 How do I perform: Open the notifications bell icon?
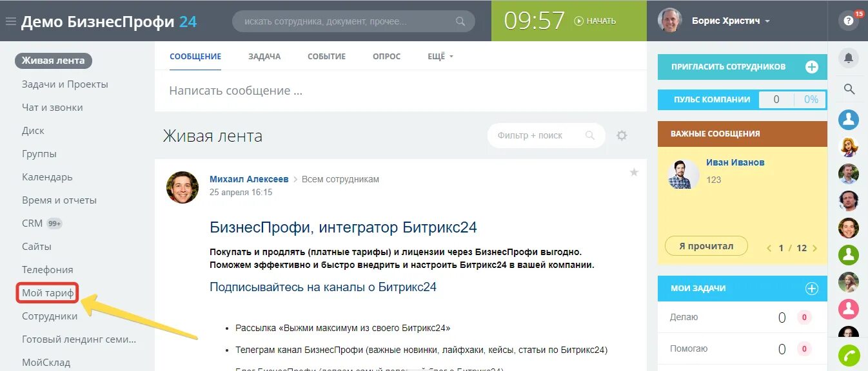click(849, 58)
